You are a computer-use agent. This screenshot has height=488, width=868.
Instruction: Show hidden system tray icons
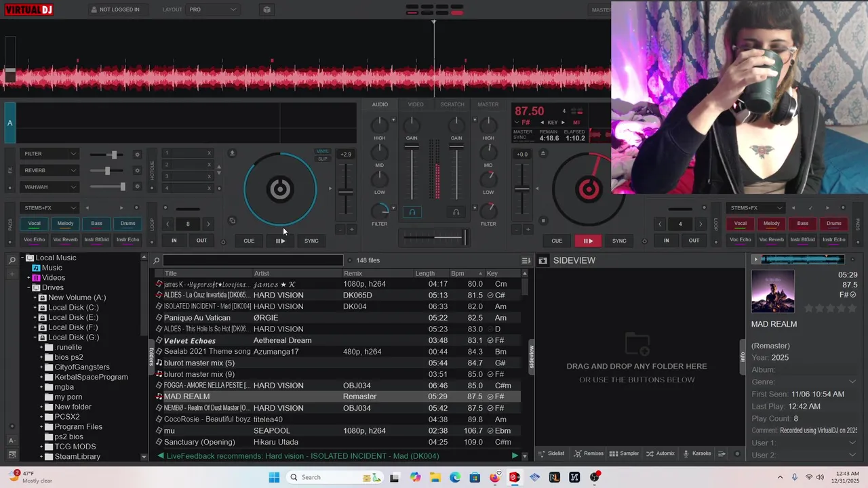tap(780, 477)
